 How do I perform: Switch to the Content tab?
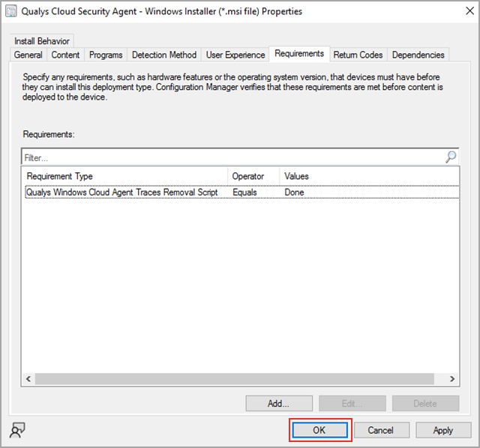pos(65,55)
